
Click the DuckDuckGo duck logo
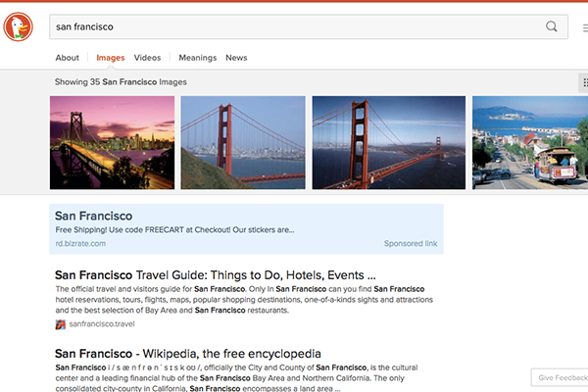tap(18, 26)
